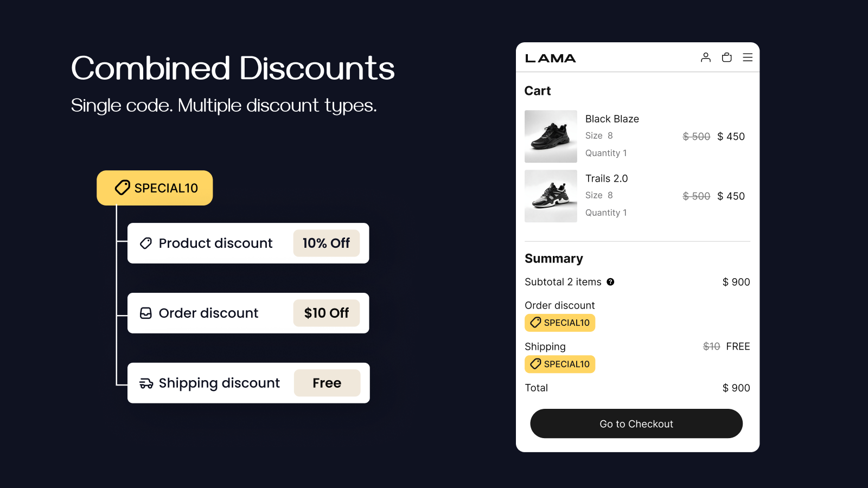Click the subtotal help question mark icon
The width and height of the screenshot is (868, 488).
[x=610, y=282]
